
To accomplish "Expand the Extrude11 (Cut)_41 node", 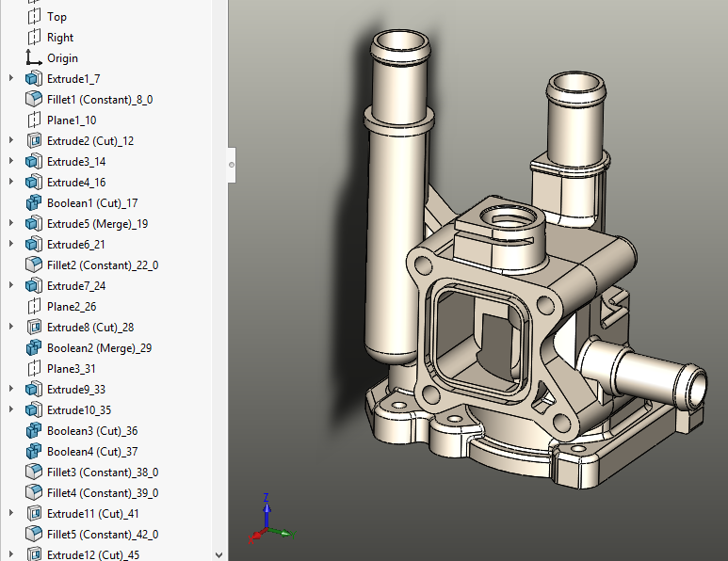I will (11, 513).
